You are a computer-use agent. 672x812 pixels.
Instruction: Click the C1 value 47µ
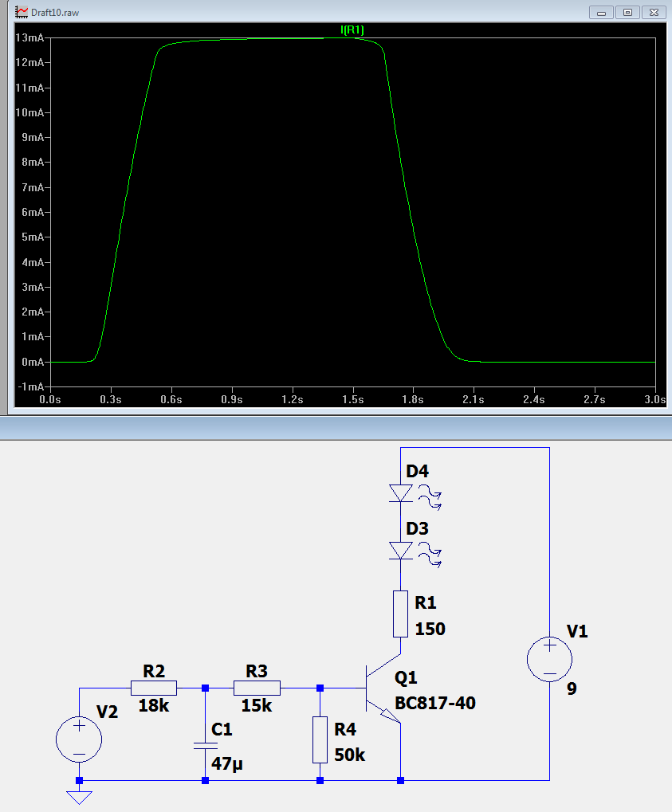(227, 764)
